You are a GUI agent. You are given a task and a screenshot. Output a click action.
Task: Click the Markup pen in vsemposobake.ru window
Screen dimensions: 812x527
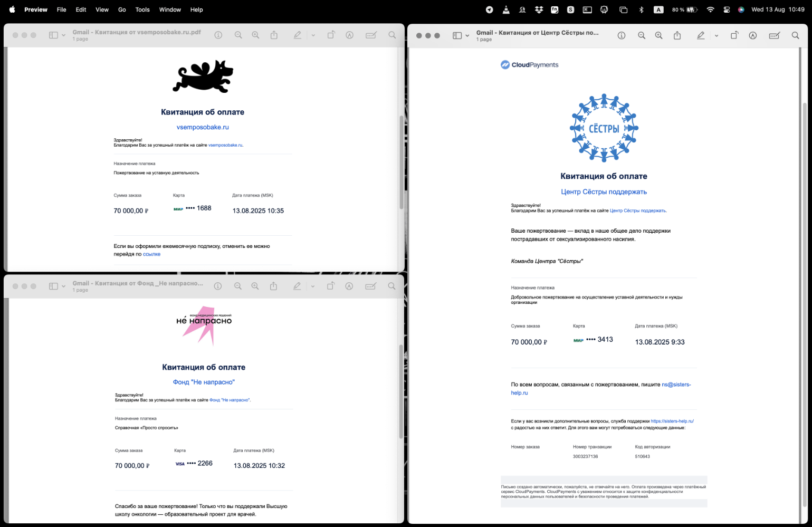[x=298, y=35]
